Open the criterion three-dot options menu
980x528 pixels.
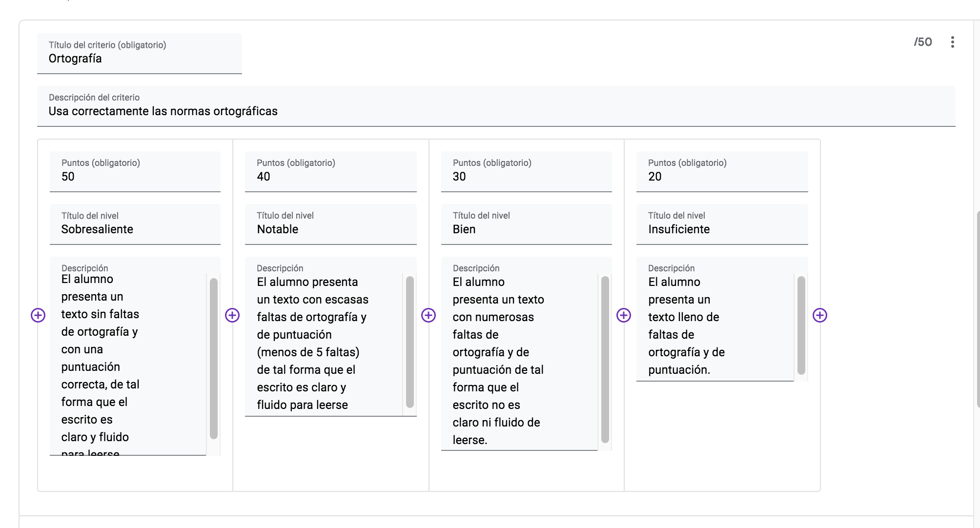pyautogui.click(x=952, y=42)
